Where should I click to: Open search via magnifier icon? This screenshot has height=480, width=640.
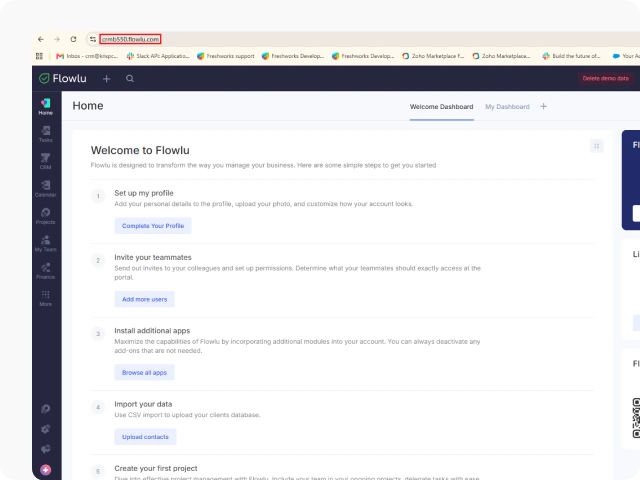[130, 78]
